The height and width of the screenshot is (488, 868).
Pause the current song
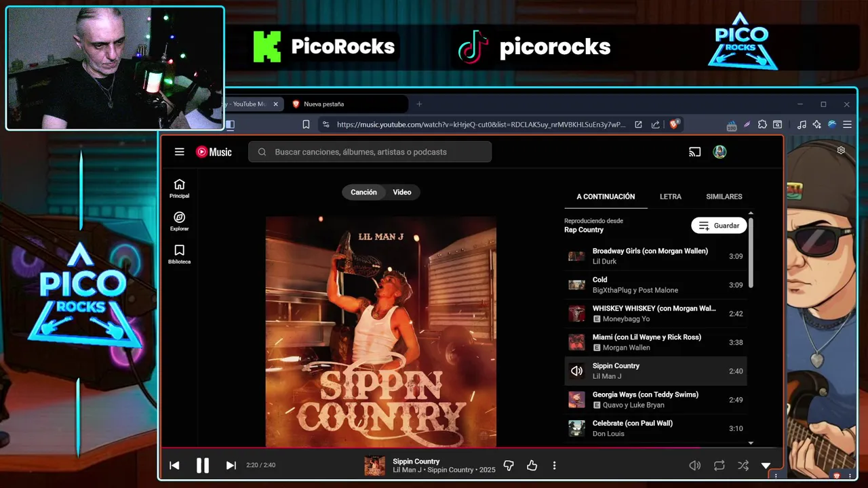(202, 465)
